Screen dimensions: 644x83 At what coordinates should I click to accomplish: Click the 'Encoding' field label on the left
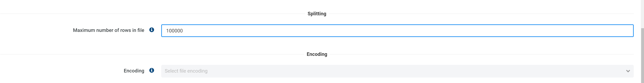pyautogui.click(x=134, y=71)
